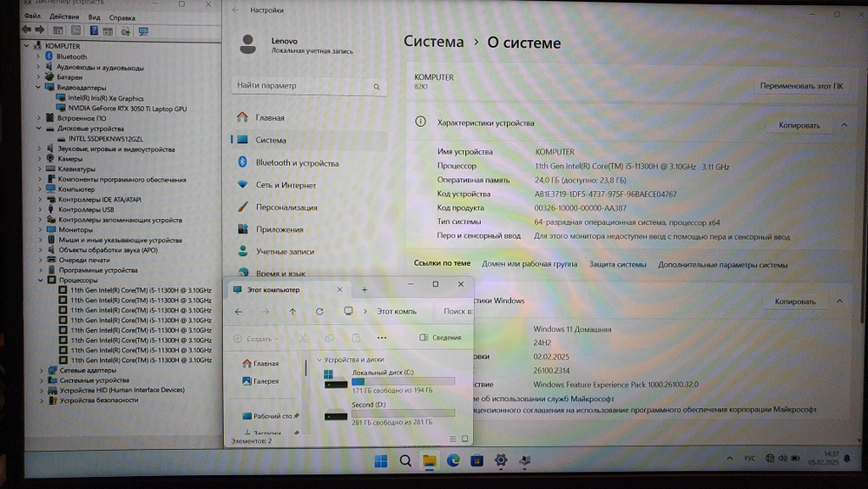The image size is (868, 489).
Task: Click the volume icon in system tray
Action: [x=782, y=458]
